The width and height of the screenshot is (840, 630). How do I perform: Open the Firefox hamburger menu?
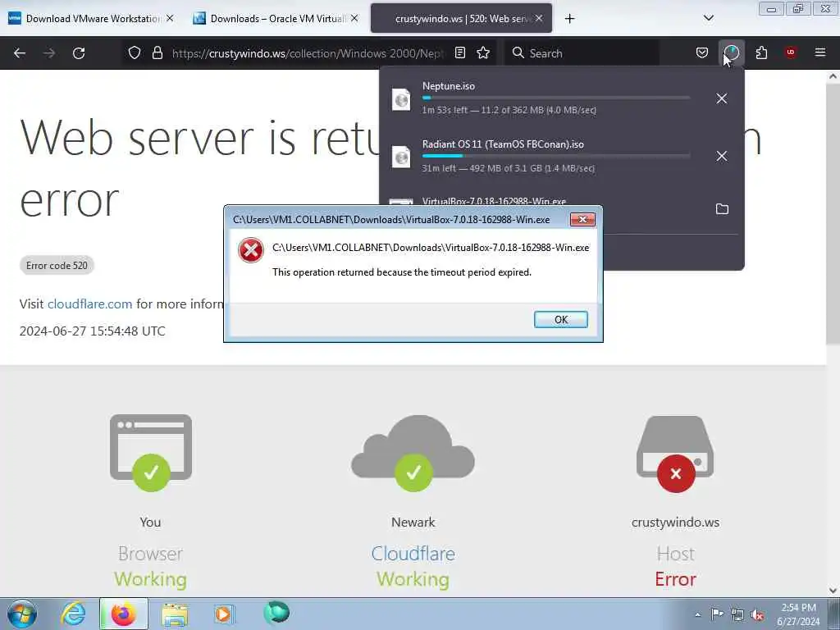(819, 52)
